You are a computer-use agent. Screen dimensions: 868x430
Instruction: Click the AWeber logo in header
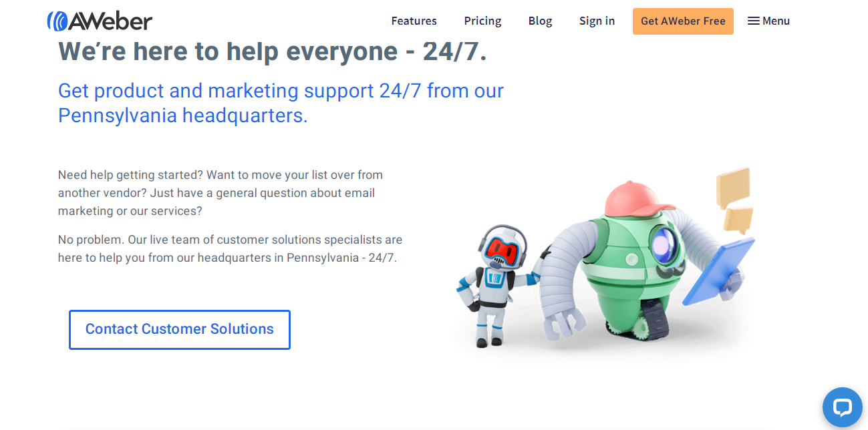tap(100, 21)
